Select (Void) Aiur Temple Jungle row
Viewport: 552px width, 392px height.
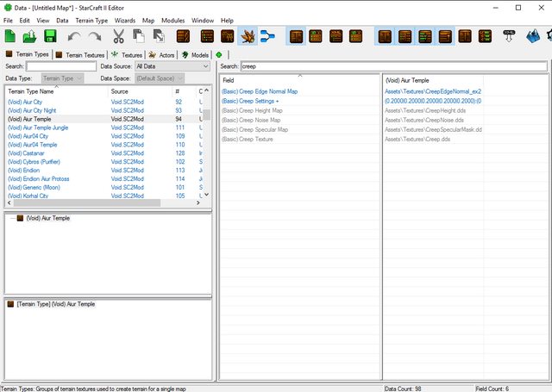(x=104, y=128)
